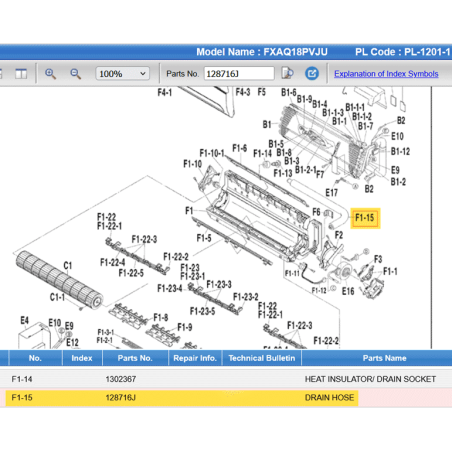This screenshot has height=452, width=452.
Task: Click the B1-5 diagram label
Action: pyautogui.click(x=276, y=144)
